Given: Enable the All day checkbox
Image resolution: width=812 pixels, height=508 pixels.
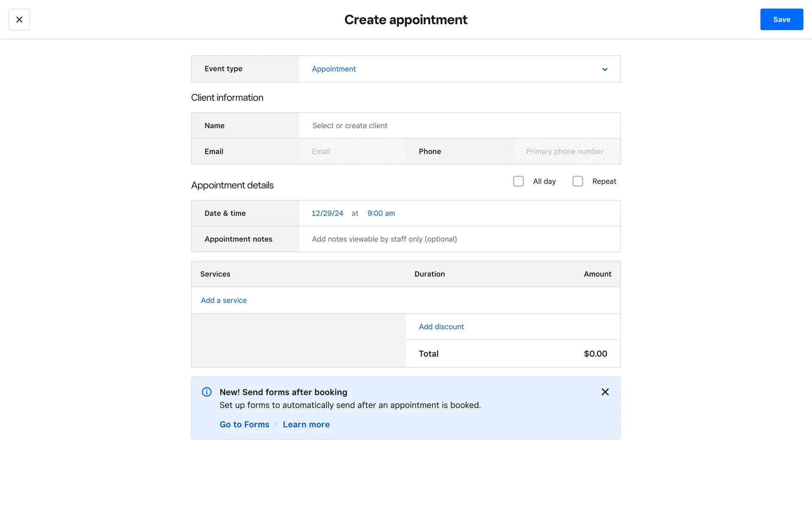Looking at the screenshot, I should tap(518, 181).
